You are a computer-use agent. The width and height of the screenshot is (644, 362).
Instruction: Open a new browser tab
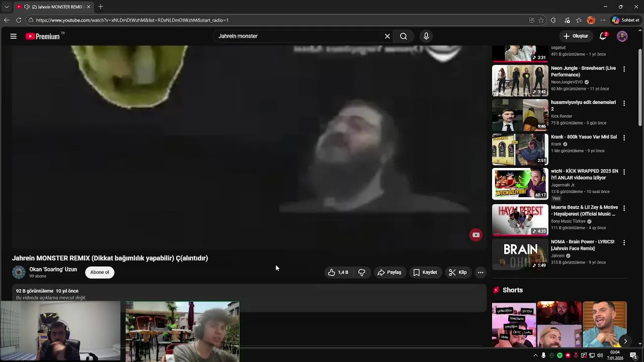(101, 7)
